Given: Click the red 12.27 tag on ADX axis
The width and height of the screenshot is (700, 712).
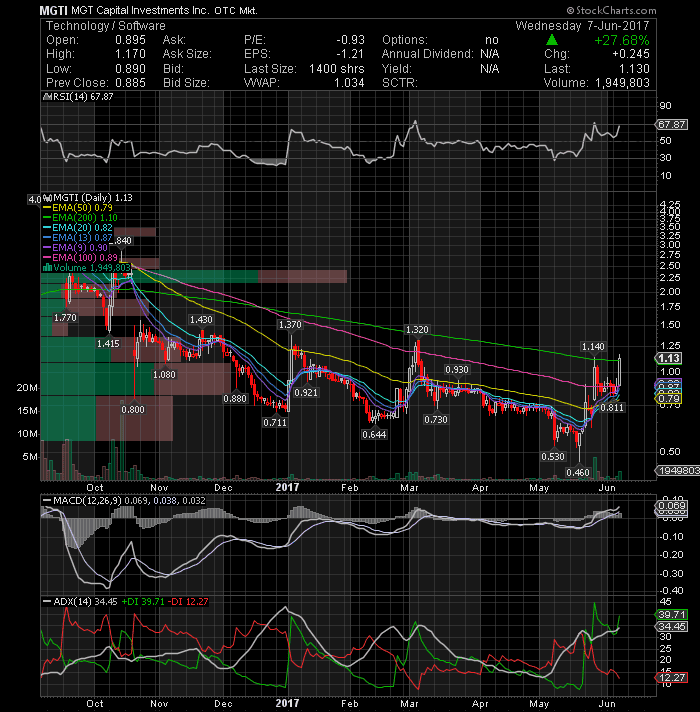Looking at the screenshot, I should pyautogui.click(x=672, y=677).
